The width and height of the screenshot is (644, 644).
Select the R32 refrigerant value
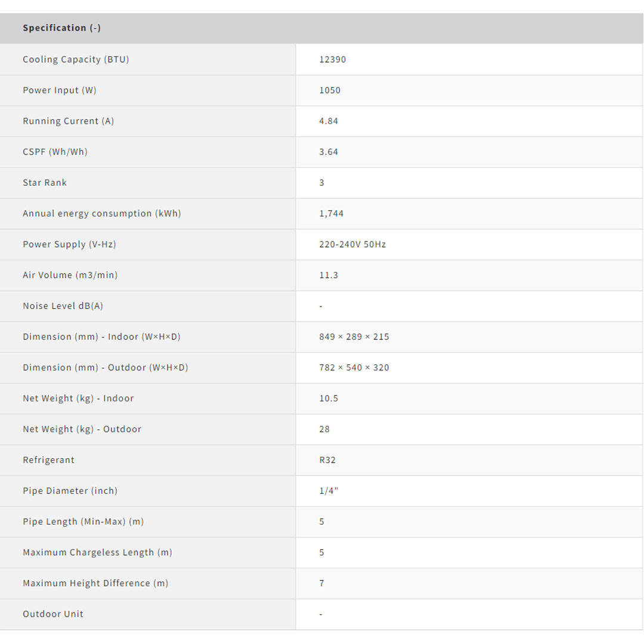point(327,460)
